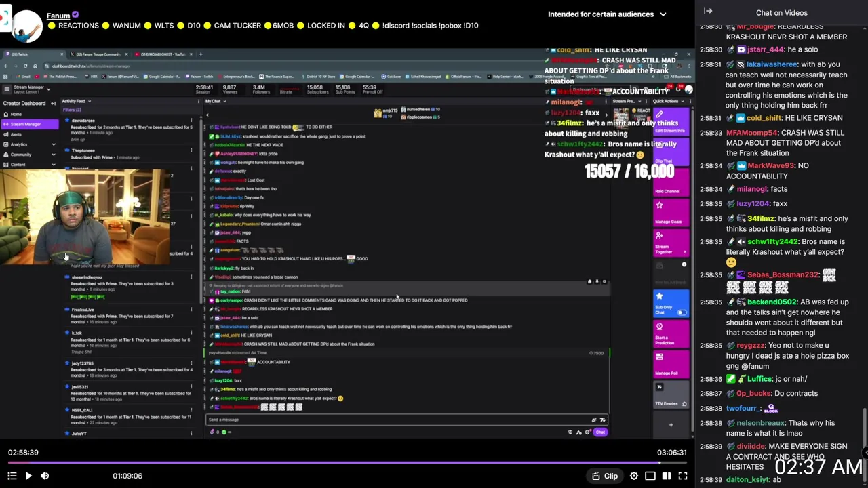Open Fanum's channel name link
The height and width of the screenshot is (488, 868).
58,15
